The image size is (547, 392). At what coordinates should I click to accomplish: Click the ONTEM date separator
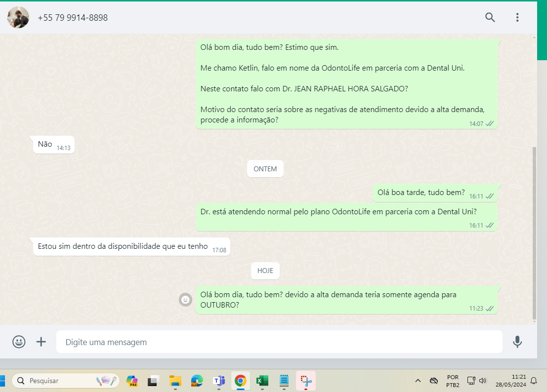pyautogui.click(x=265, y=169)
